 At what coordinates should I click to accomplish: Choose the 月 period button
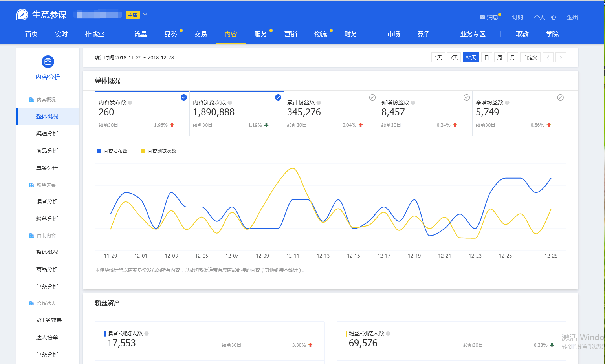click(513, 57)
